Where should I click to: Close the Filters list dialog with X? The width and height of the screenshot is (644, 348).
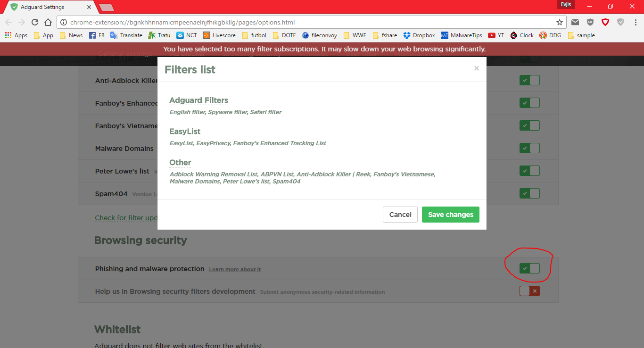click(476, 68)
